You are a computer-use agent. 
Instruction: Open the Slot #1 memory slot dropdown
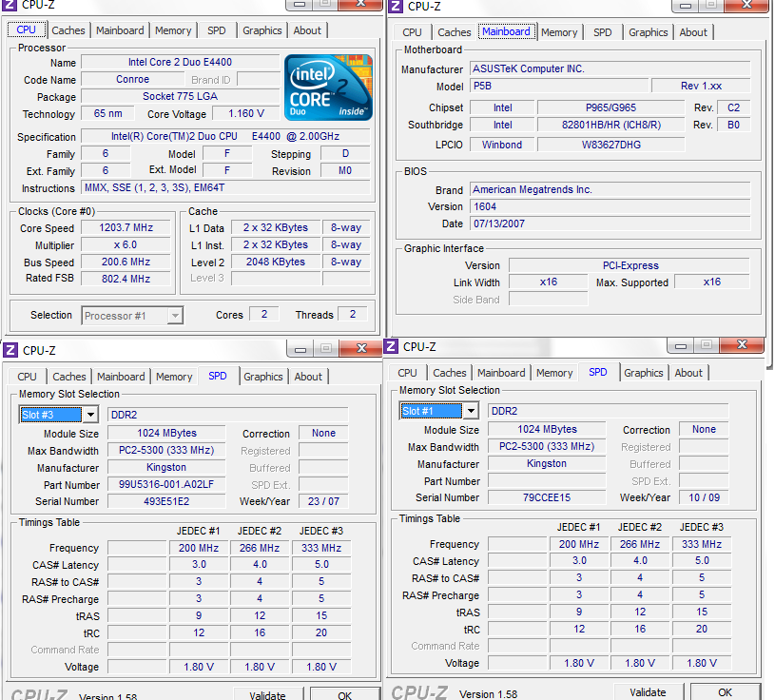(x=470, y=411)
